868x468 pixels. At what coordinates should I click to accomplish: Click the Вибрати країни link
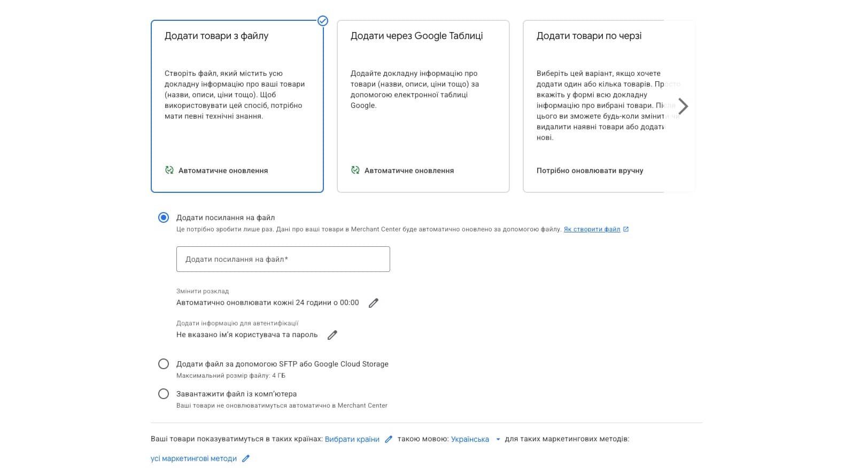[x=352, y=439]
